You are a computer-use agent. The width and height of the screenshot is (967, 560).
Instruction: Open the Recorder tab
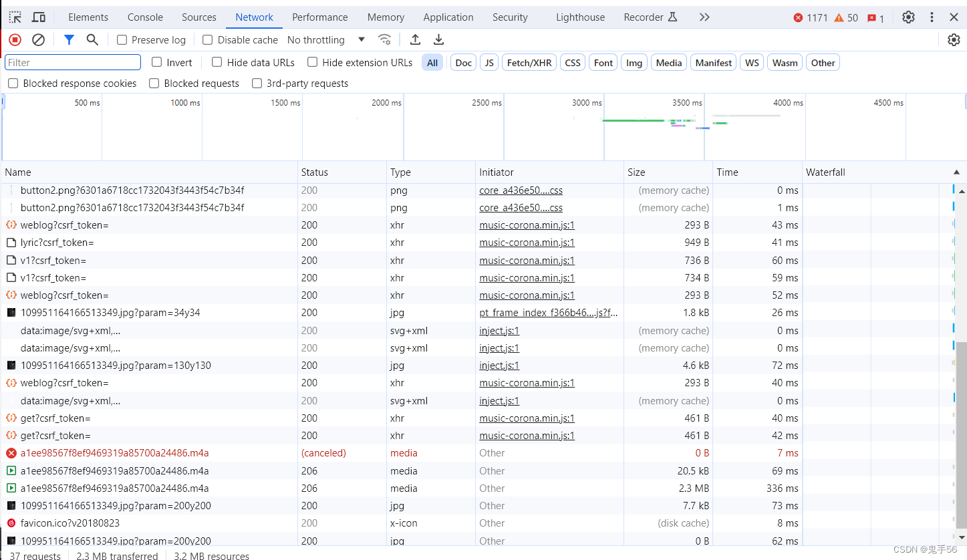(x=650, y=17)
